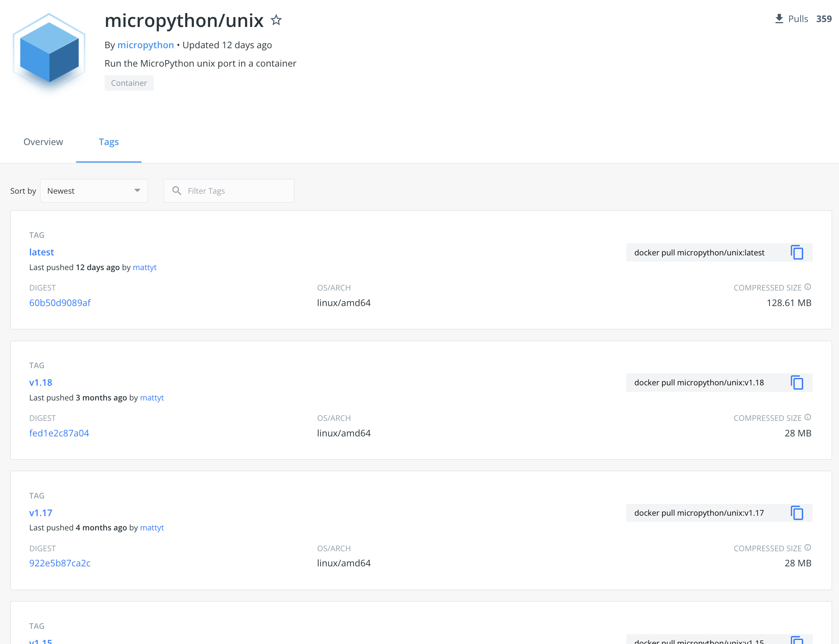This screenshot has width=839, height=644.
Task: Click compressed size info icon for latest
Action: [808, 287]
